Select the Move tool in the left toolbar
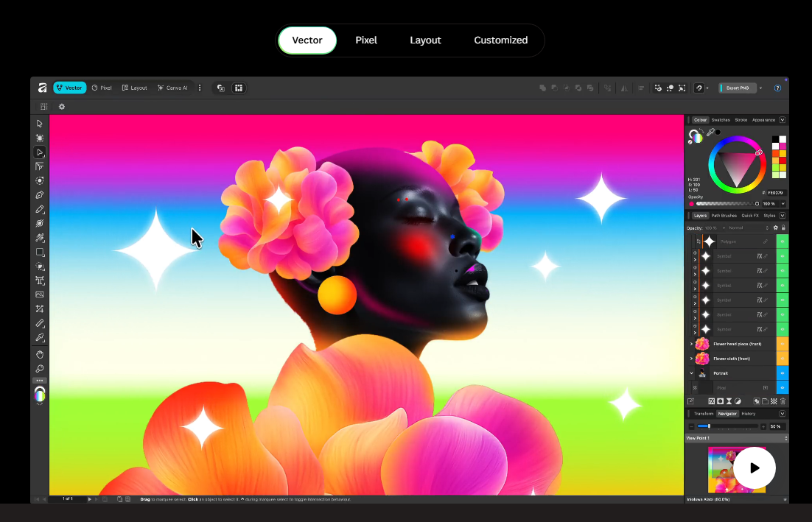The width and height of the screenshot is (812, 522). click(x=39, y=123)
